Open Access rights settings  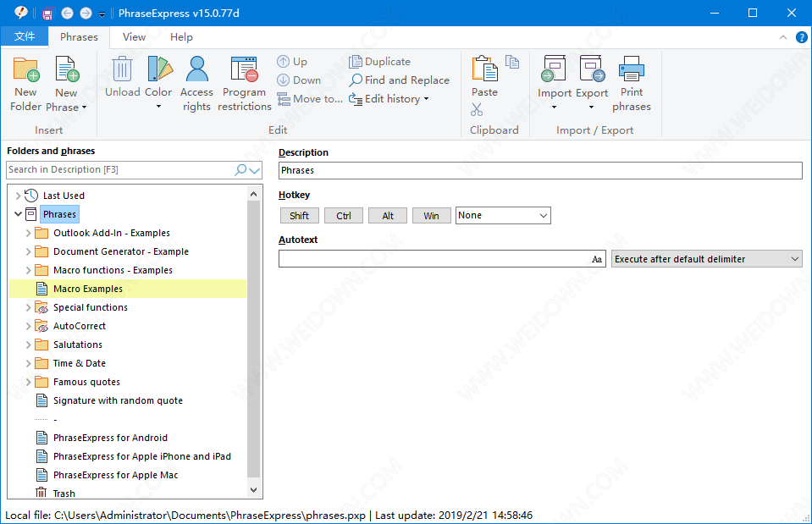coord(196,84)
